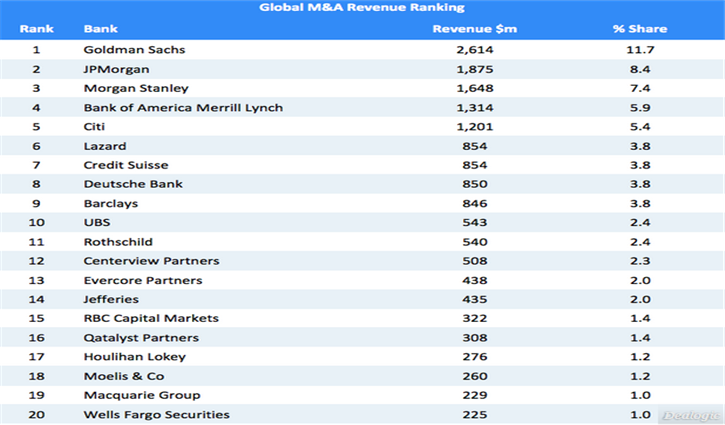
Task: Click the revenue value '543'
Action: 475,222
